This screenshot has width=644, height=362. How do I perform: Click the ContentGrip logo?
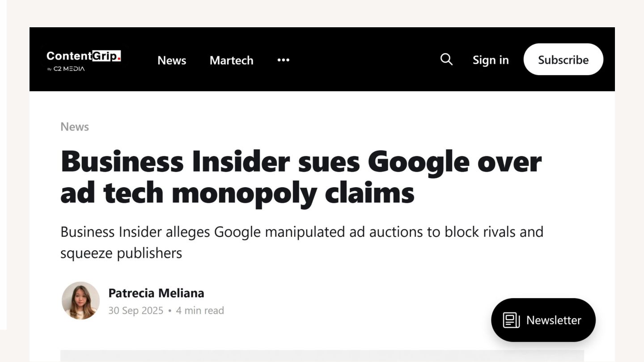pos(83,56)
